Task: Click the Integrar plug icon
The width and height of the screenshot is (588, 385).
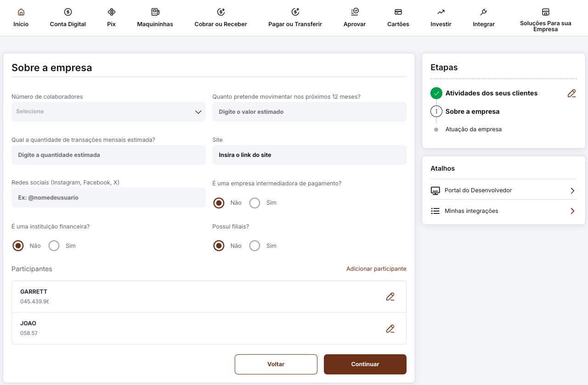Action: point(484,12)
